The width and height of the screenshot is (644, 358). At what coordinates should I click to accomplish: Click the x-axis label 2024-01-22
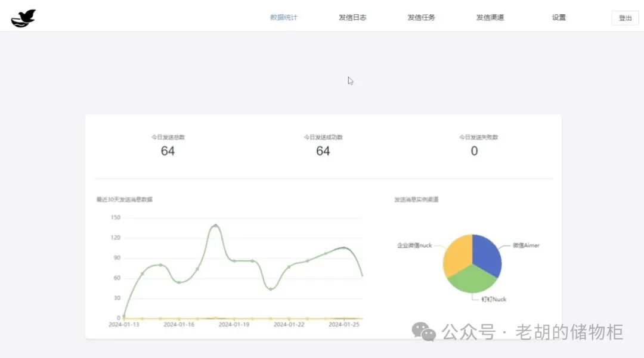coord(289,325)
